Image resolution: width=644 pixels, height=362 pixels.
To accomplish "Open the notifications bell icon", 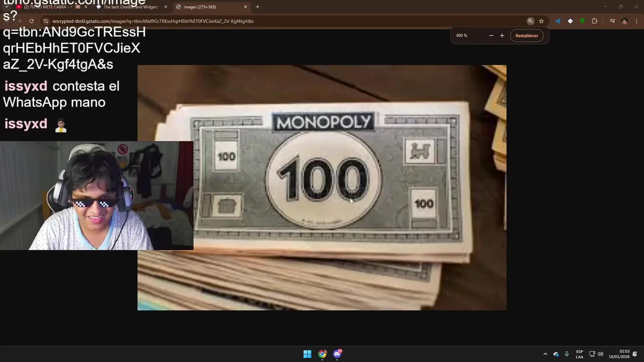I will (635, 354).
